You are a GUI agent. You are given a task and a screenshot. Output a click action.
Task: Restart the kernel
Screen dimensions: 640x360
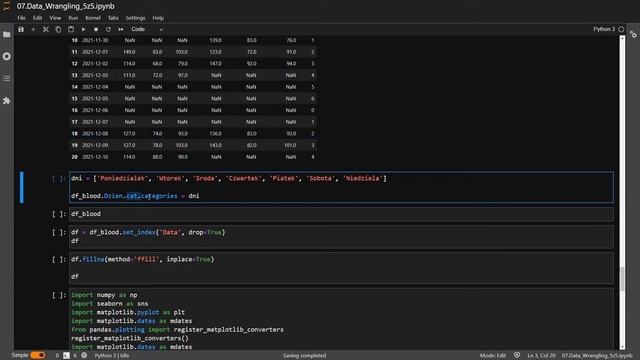(x=108, y=29)
